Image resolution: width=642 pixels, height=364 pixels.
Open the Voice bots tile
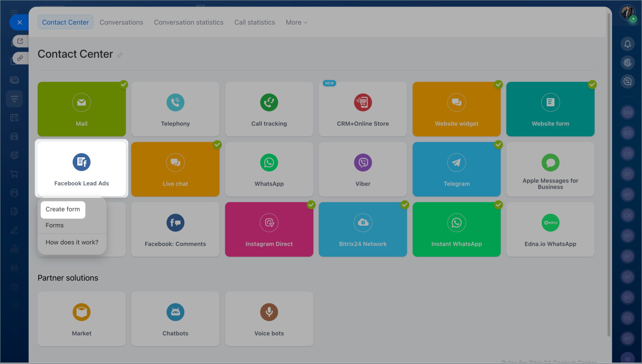click(x=269, y=319)
